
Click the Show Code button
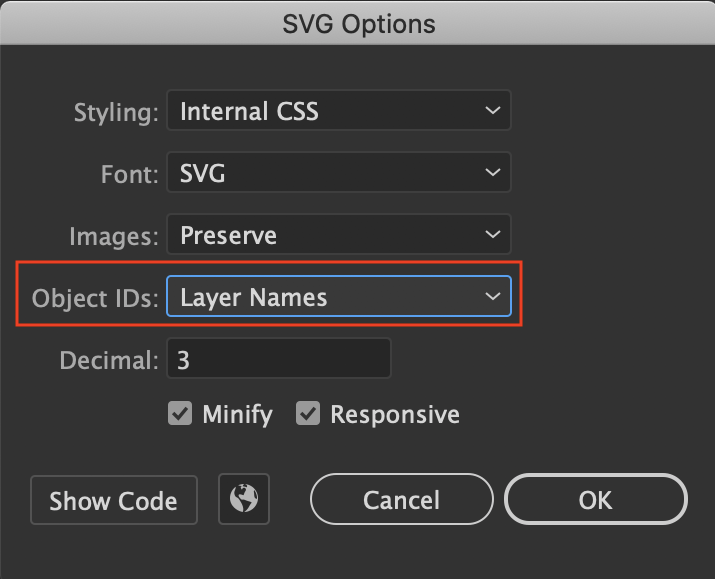pos(114,500)
